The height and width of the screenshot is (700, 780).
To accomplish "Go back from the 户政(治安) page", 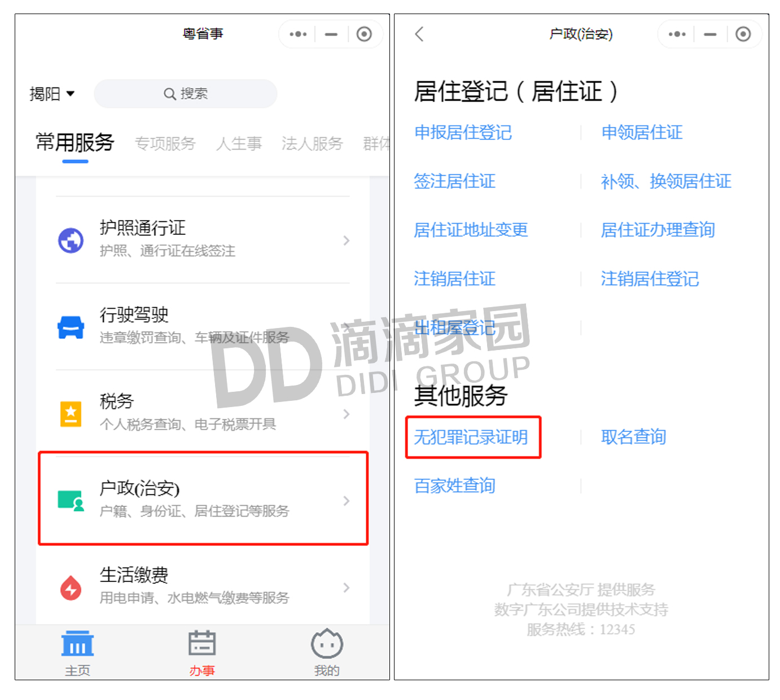I will click(419, 34).
